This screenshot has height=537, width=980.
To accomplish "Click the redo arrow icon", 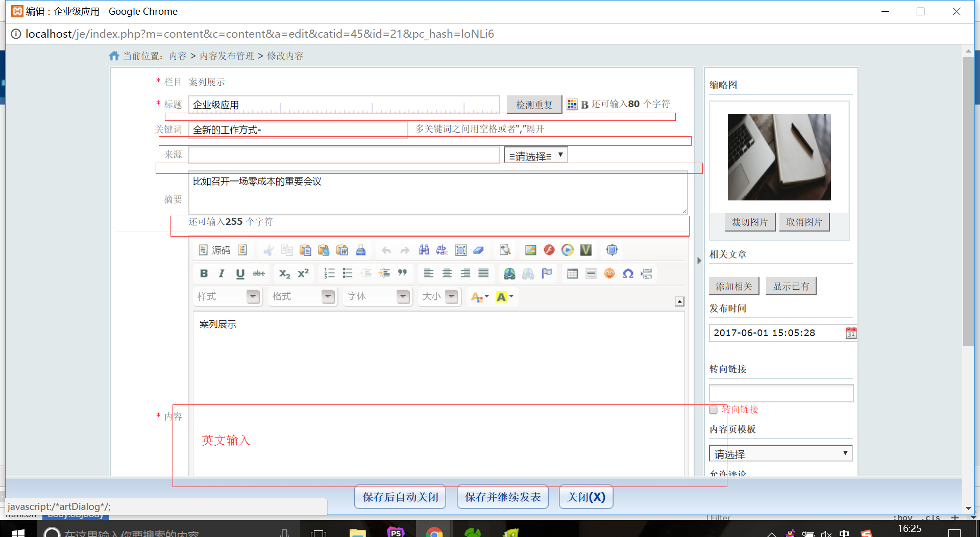I will [x=405, y=250].
